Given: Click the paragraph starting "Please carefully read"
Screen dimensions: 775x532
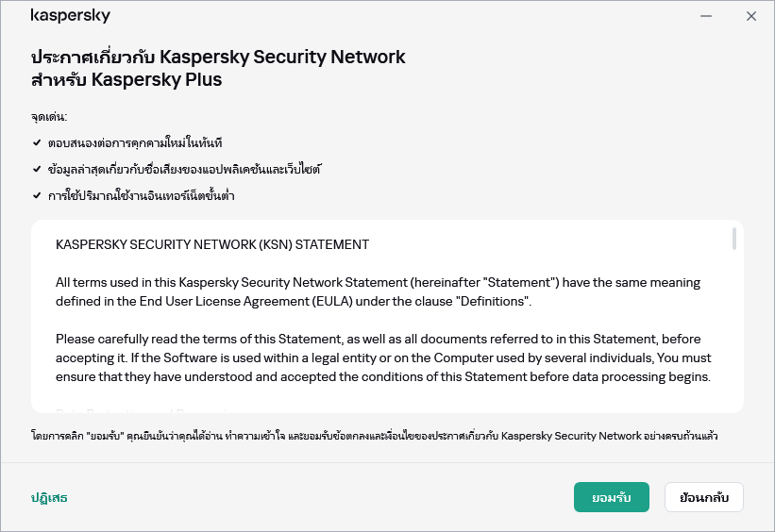Looking at the screenshot, I should click(x=383, y=357).
